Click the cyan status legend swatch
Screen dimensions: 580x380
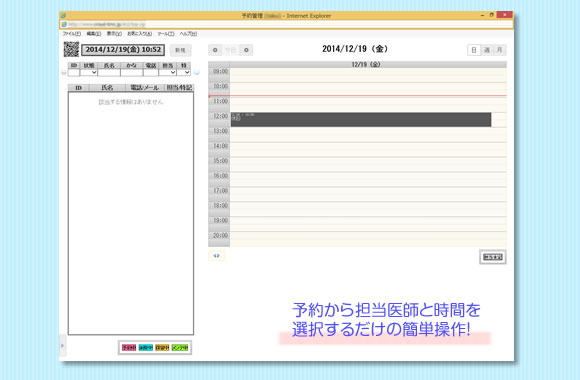(x=146, y=347)
